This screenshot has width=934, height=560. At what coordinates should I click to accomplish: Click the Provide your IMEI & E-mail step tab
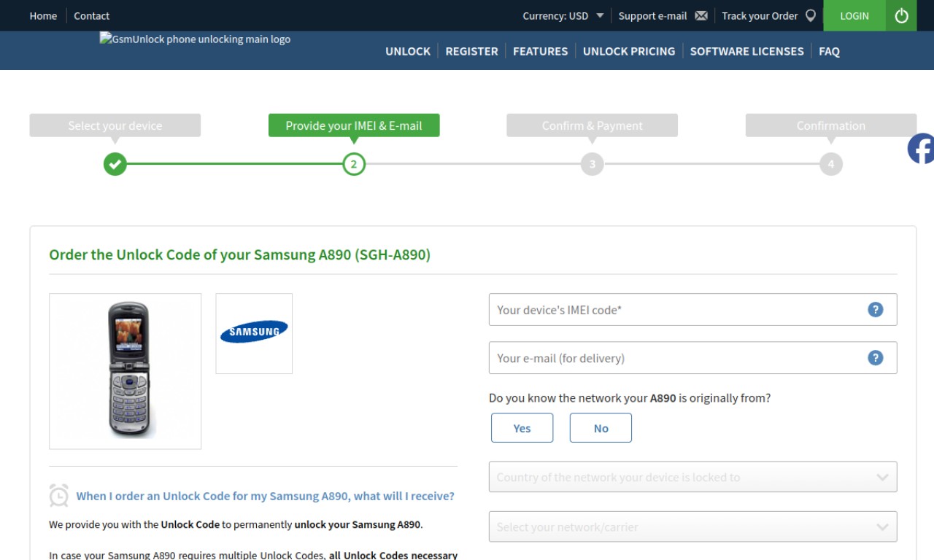(x=354, y=125)
